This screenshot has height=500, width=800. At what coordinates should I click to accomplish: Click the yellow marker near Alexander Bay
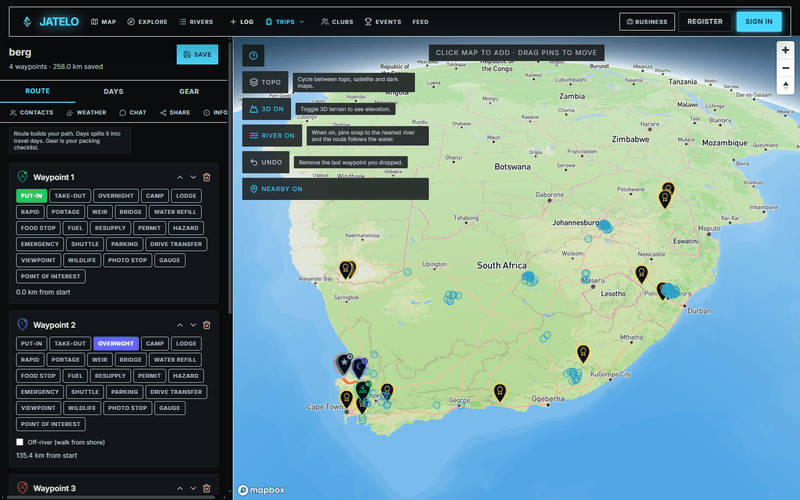(x=346, y=269)
